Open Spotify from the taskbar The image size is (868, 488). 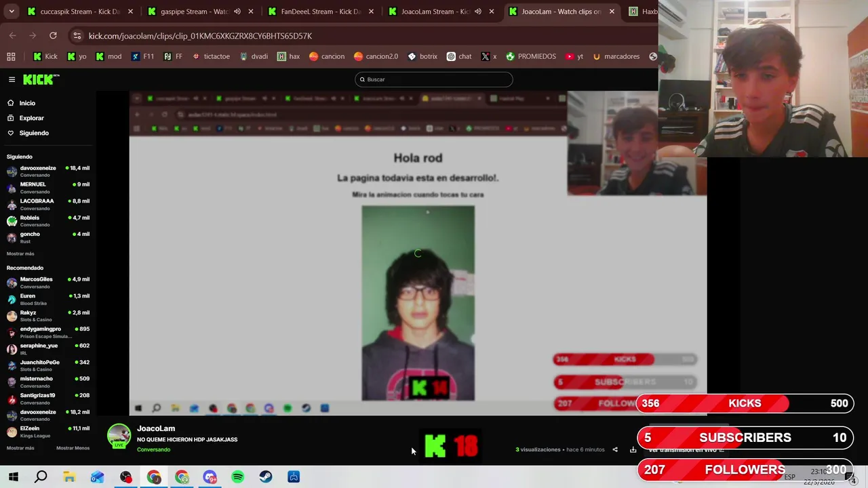[x=237, y=477]
